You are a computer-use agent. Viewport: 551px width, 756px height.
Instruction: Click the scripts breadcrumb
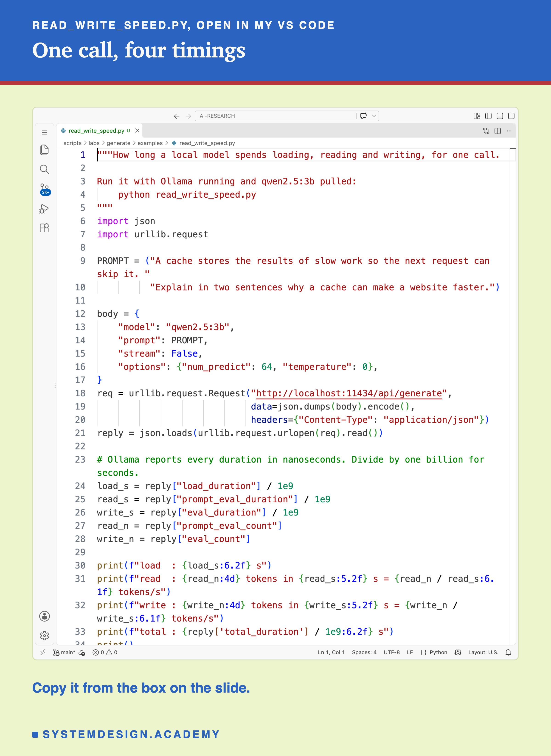[x=72, y=143]
